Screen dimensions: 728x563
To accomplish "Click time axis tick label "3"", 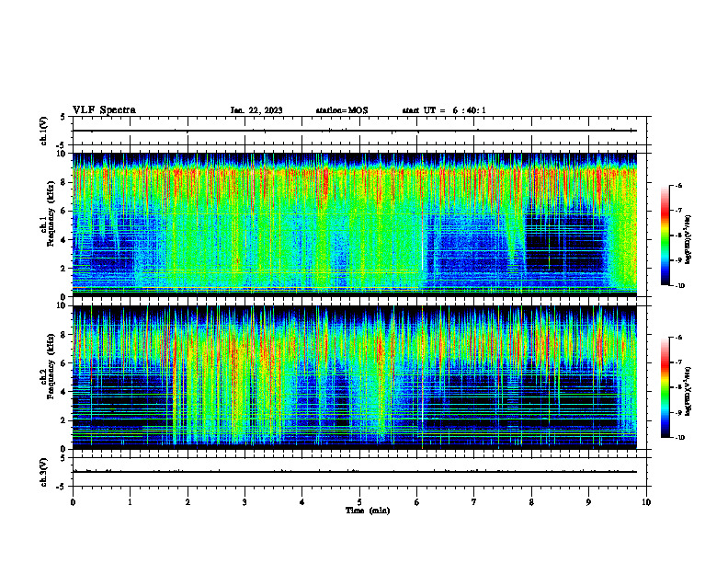I will pyautogui.click(x=245, y=502).
